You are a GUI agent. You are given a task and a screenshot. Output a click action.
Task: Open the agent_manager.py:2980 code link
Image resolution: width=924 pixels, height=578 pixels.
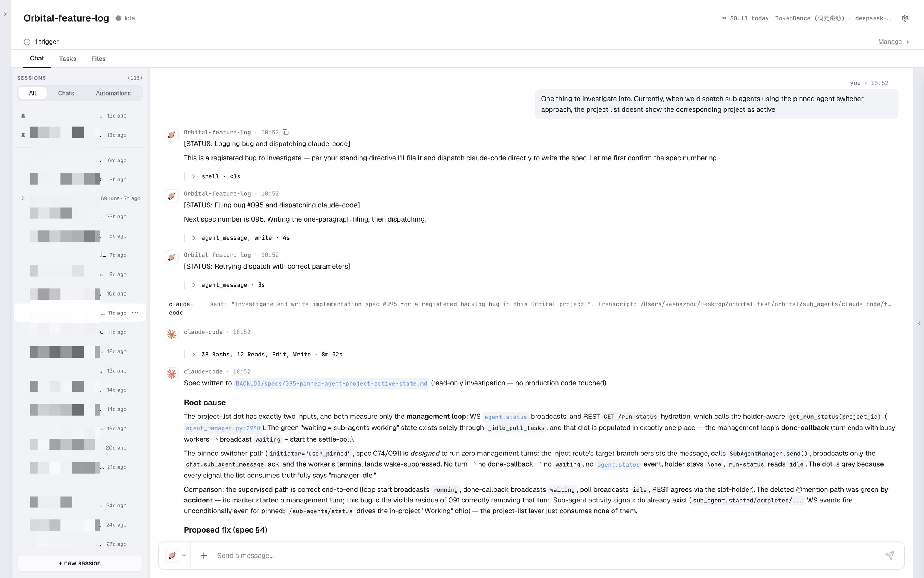223,428
